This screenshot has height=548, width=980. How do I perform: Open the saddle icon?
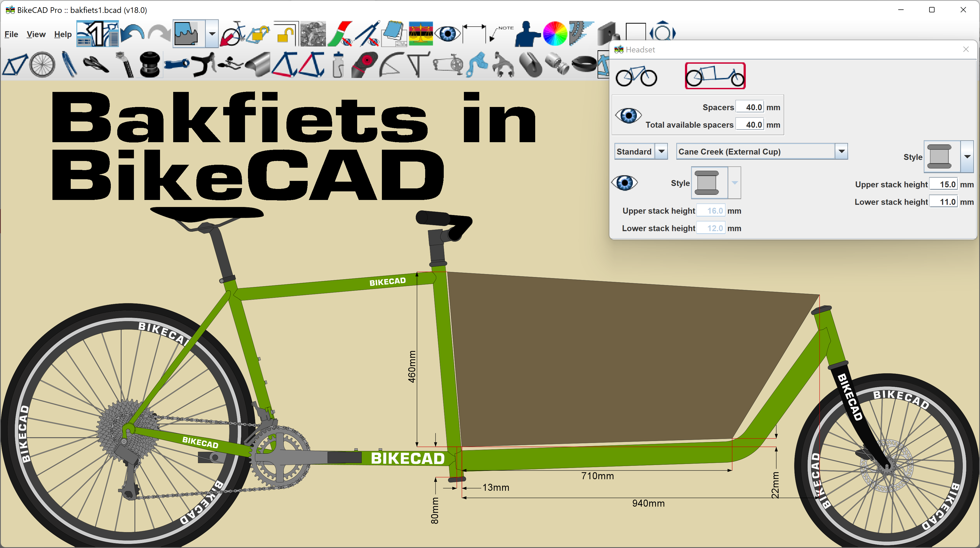click(x=96, y=65)
